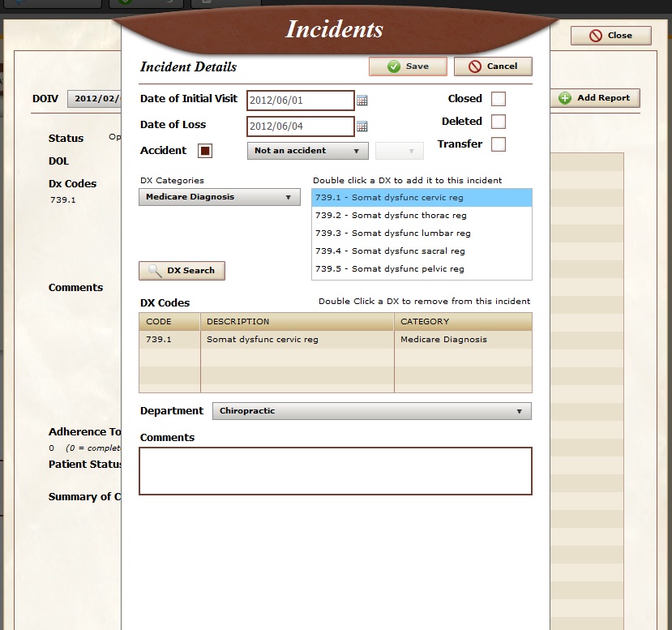Save the incident details
Viewport: 672px width, 630px height.
click(x=408, y=66)
